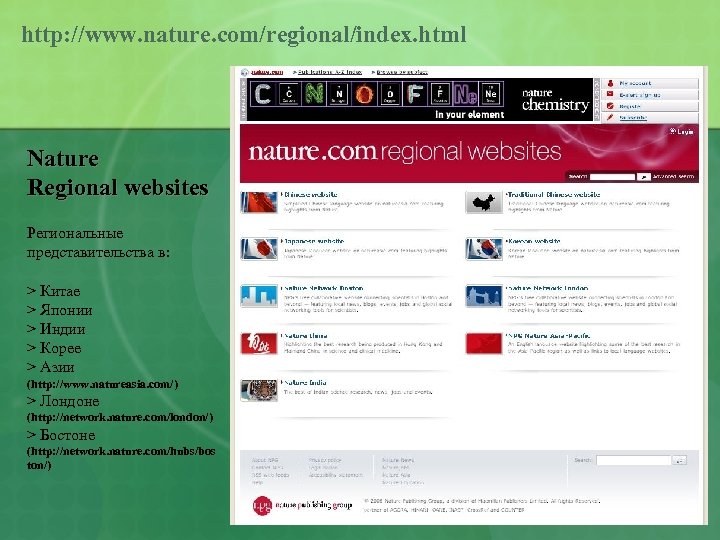Click the RSS web feeds footer link
The height and width of the screenshot is (540, 720).
click(270, 475)
